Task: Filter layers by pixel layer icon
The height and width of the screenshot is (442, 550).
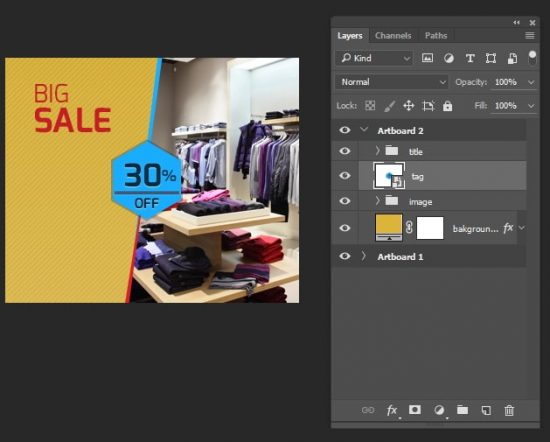Action: coord(427,58)
